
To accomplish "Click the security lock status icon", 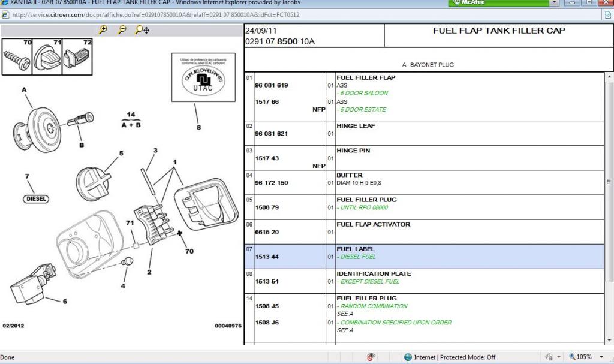I will tap(549, 357).
